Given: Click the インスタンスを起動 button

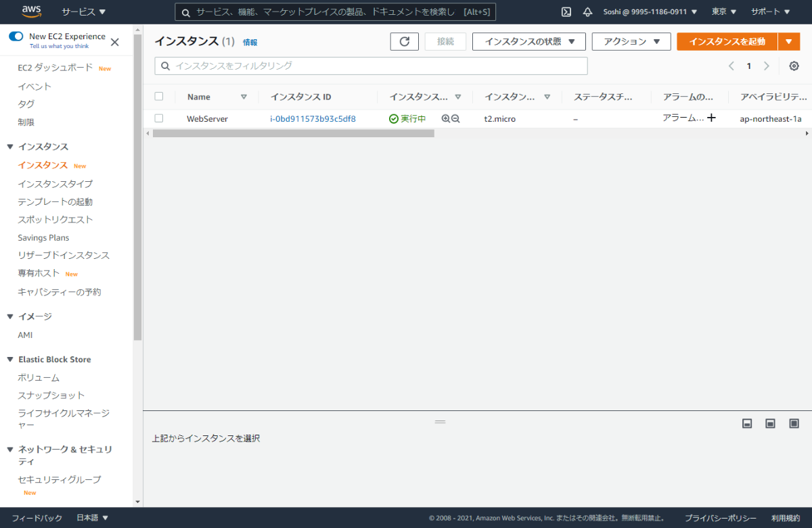Looking at the screenshot, I should click(x=727, y=41).
